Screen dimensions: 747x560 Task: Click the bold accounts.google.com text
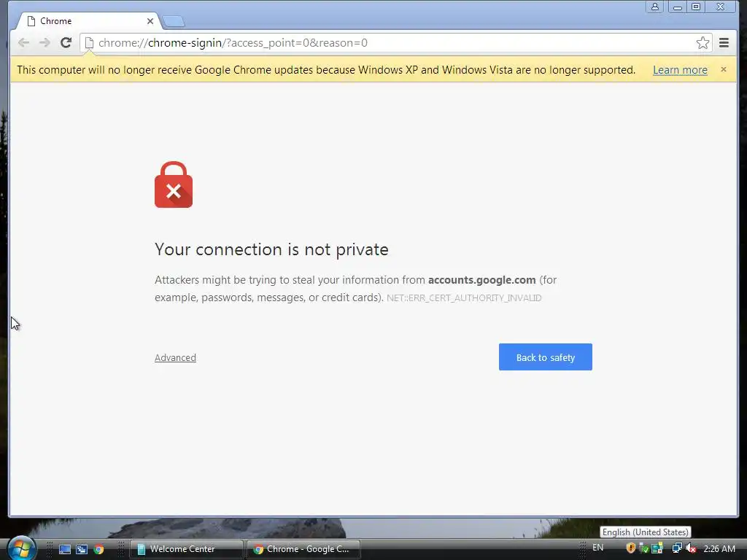481,280
